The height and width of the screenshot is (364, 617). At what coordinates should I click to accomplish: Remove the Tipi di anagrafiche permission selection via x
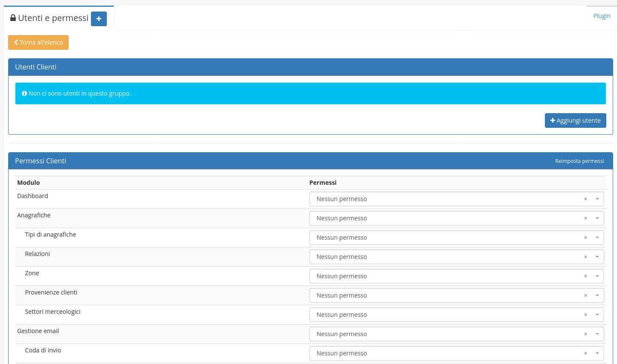pos(585,238)
